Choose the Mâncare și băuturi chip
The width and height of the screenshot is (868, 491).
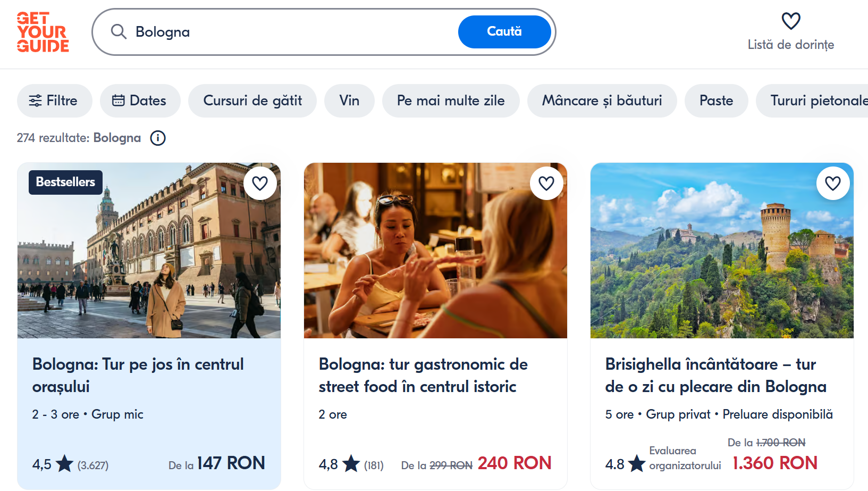tap(602, 101)
